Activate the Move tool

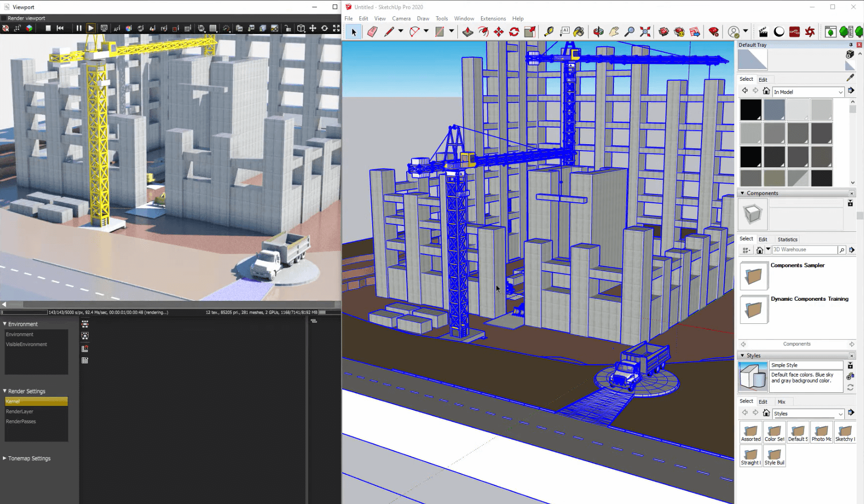[x=499, y=32]
